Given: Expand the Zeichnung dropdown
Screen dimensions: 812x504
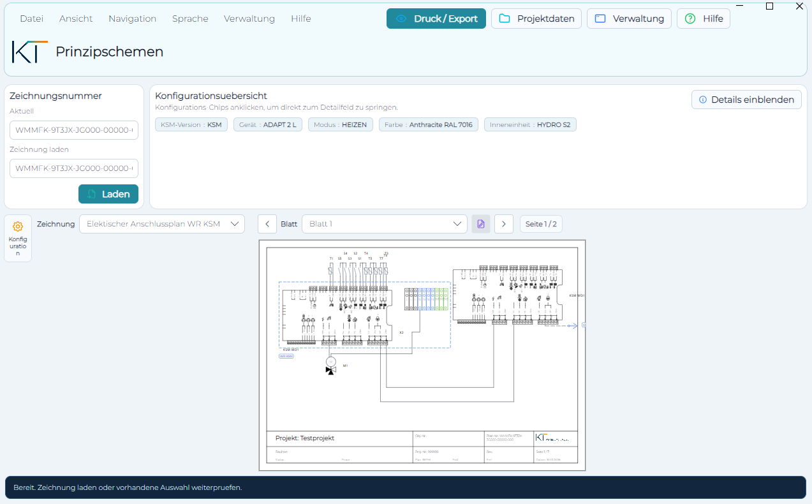Looking at the screenshot, I should coord(162,224).
